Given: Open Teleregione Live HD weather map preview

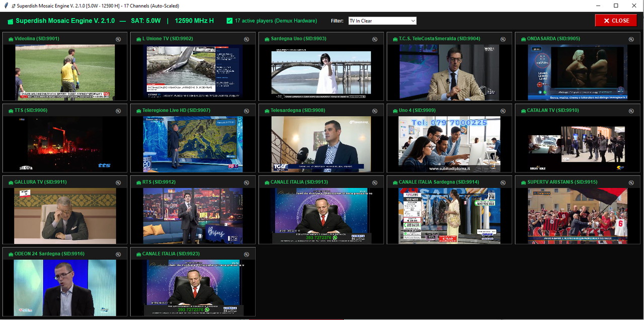Looking at the screenshot, I should coord(193,144).
